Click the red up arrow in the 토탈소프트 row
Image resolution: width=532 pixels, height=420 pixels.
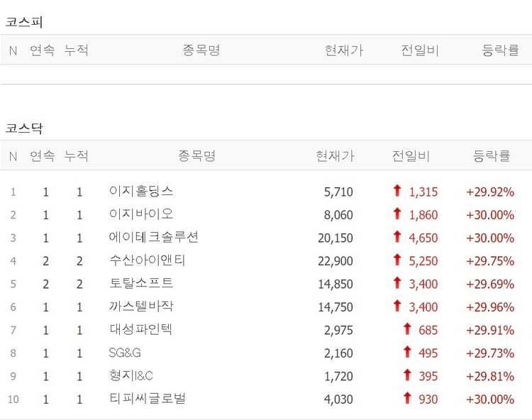[397, 283]
